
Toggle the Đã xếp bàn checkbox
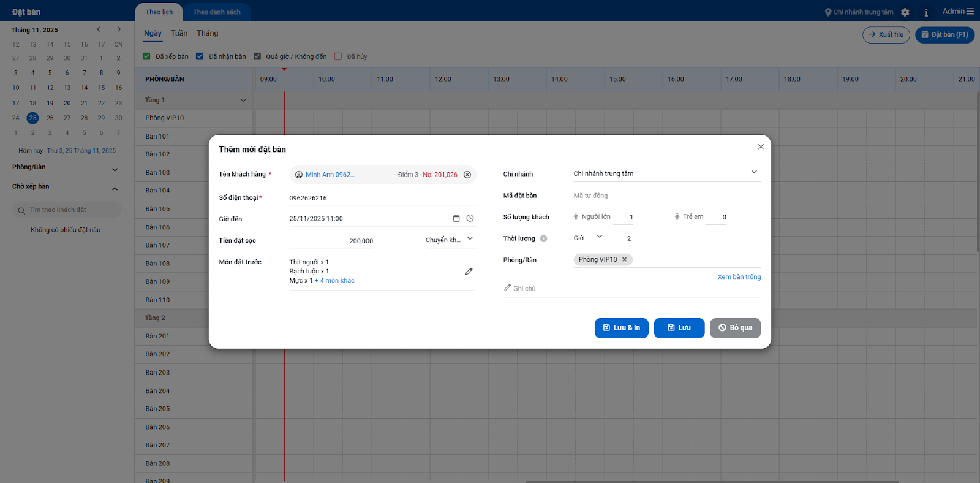coord(147,56)
